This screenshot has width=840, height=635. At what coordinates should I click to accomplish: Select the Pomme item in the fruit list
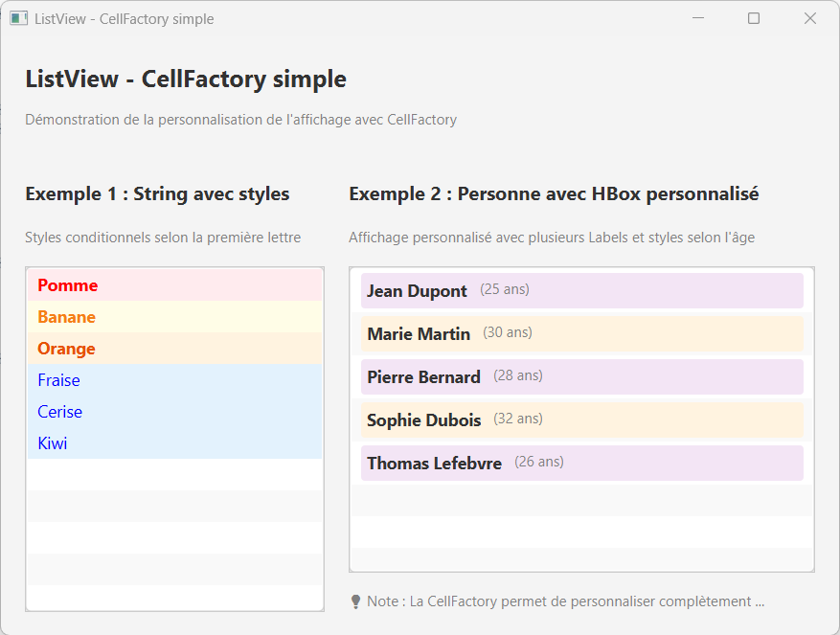click(x=67, y=284)
